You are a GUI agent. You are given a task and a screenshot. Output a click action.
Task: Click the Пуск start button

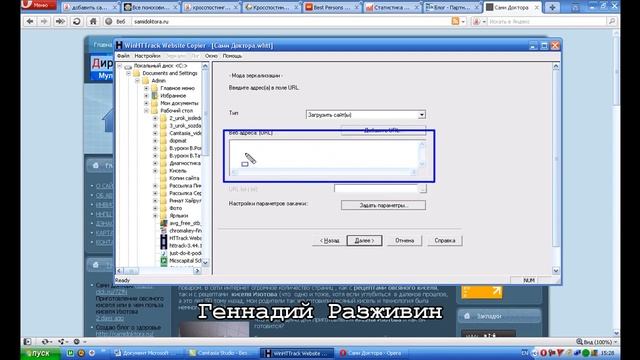[40, 353]
